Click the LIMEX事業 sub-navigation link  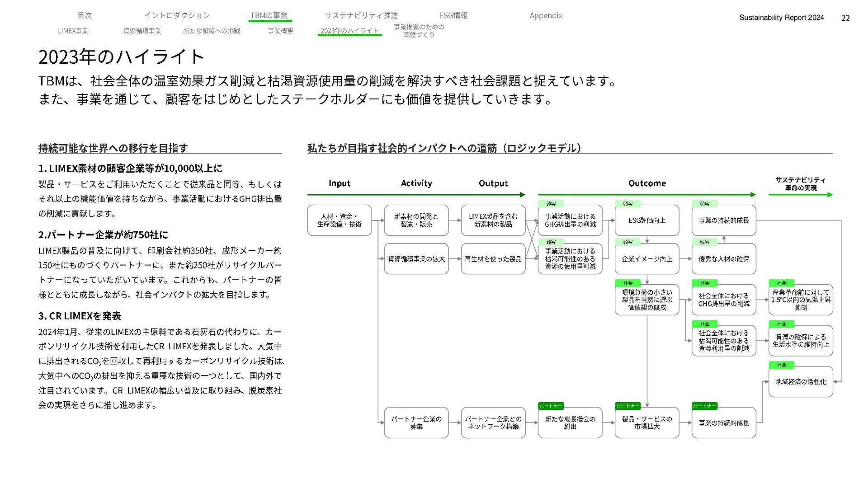point(73,31)
